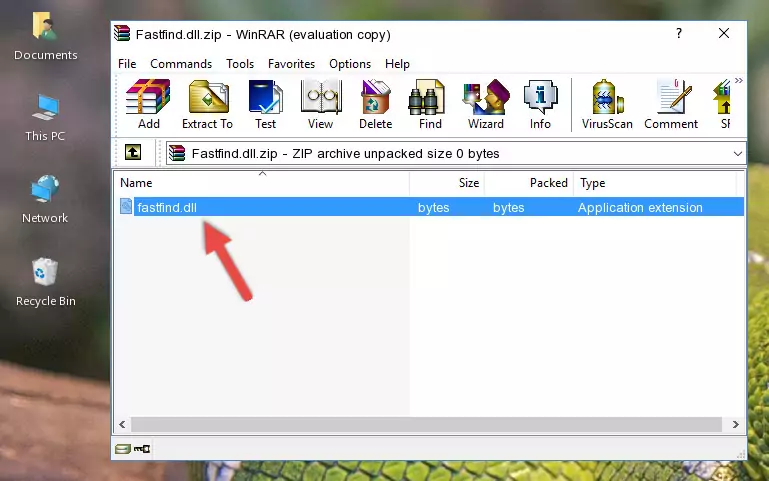Open the File menu
This screenshot has width=769, height=481.
point(127,64)
